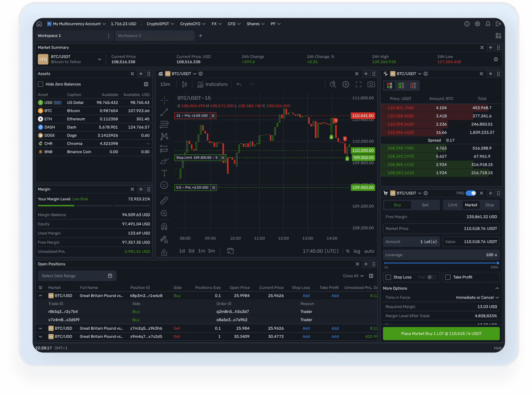Open the workspace layout grid icon

(x=498, y=36)
